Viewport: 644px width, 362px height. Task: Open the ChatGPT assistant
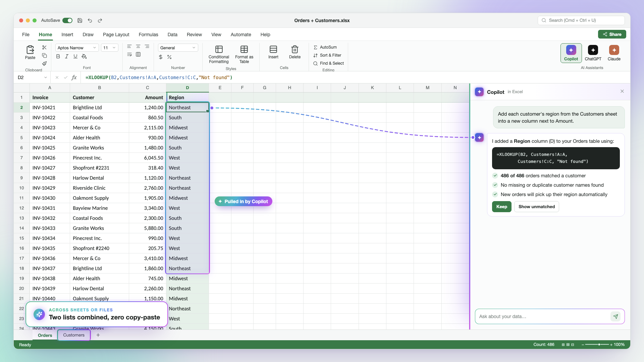pyautogui.click(x=593, y=53)
